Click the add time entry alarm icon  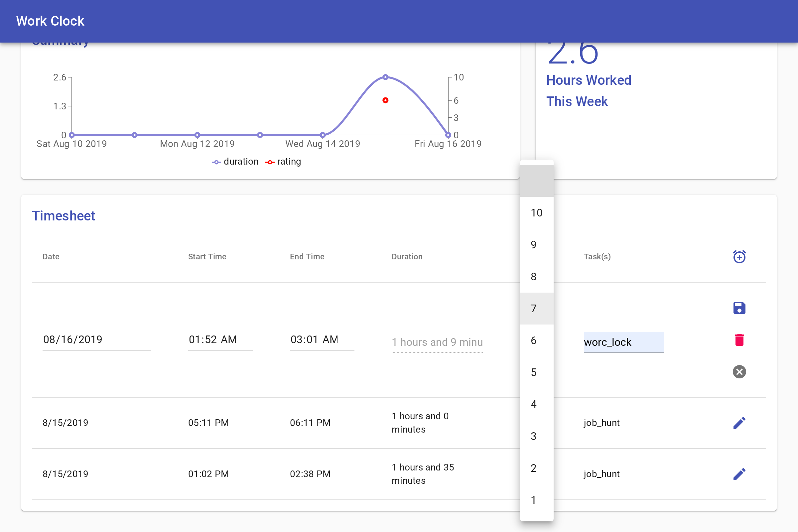pyautogui.click(x=739, y=256)
